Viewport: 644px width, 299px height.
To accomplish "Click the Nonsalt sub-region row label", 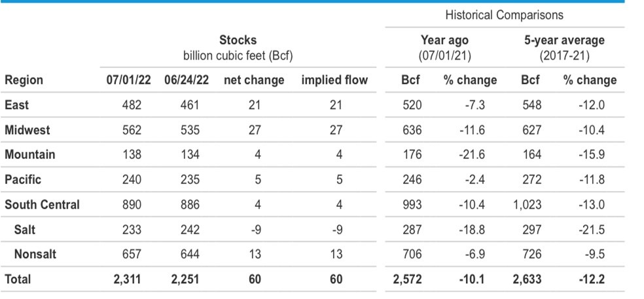I will click(37, 255).
